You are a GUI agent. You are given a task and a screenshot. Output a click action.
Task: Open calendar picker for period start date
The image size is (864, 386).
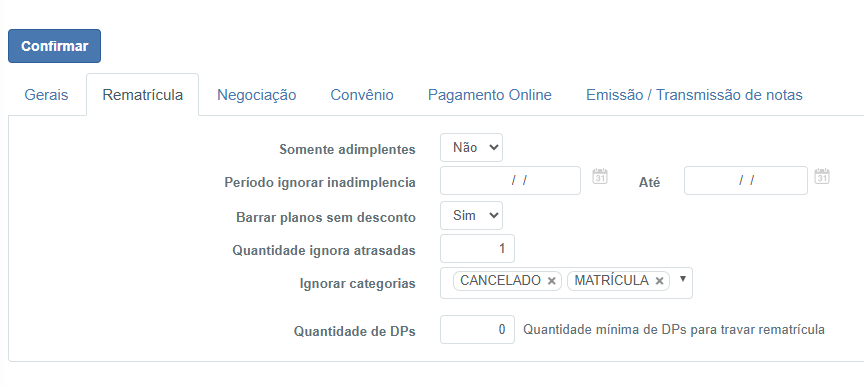600,176
